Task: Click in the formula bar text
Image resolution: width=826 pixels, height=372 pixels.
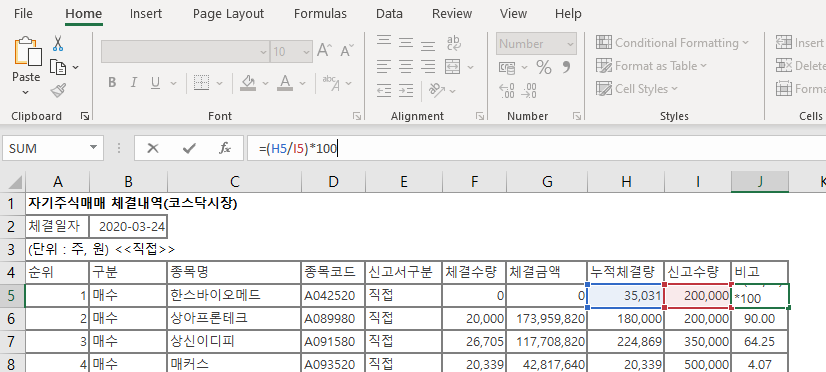Action: tap(298, 149)
